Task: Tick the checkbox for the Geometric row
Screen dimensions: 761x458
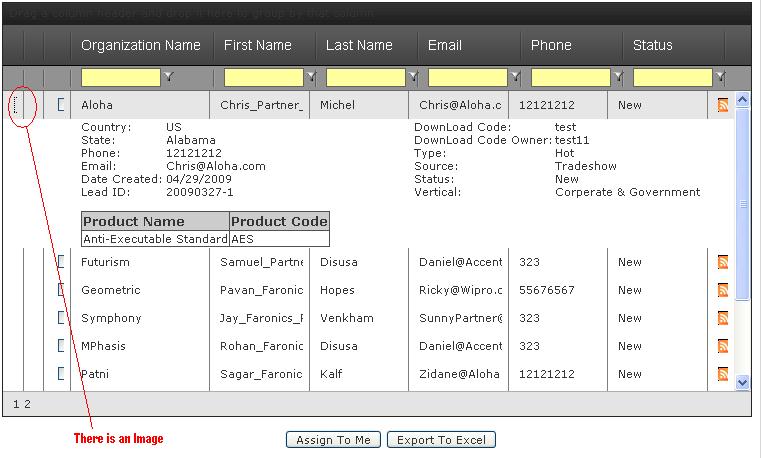Action: [61, 290]
